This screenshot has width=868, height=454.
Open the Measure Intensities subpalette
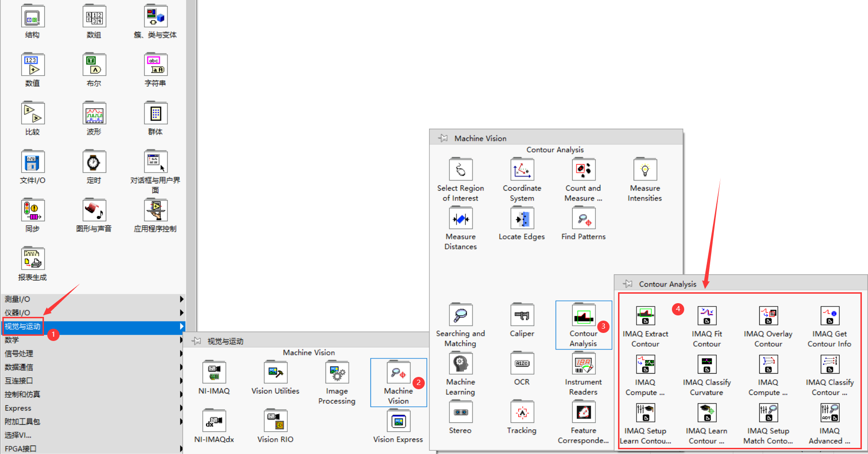pyautogui.click(x=645, y=169)
